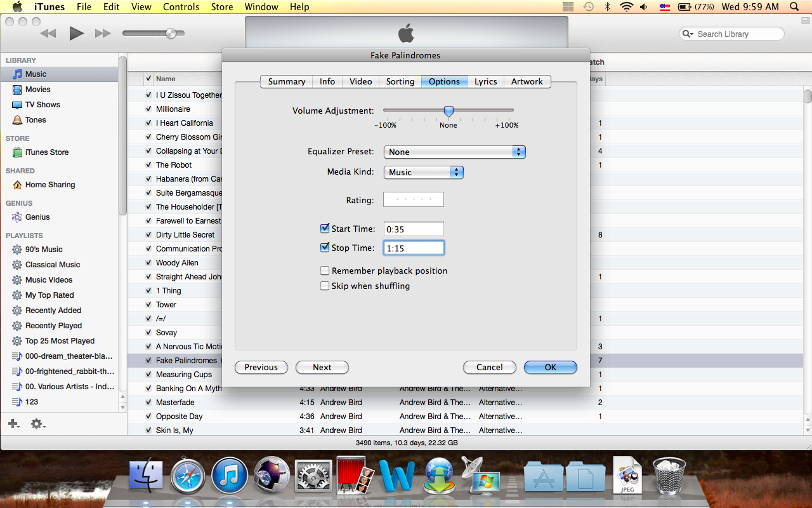Switch to the Video tab

[361, 81]
